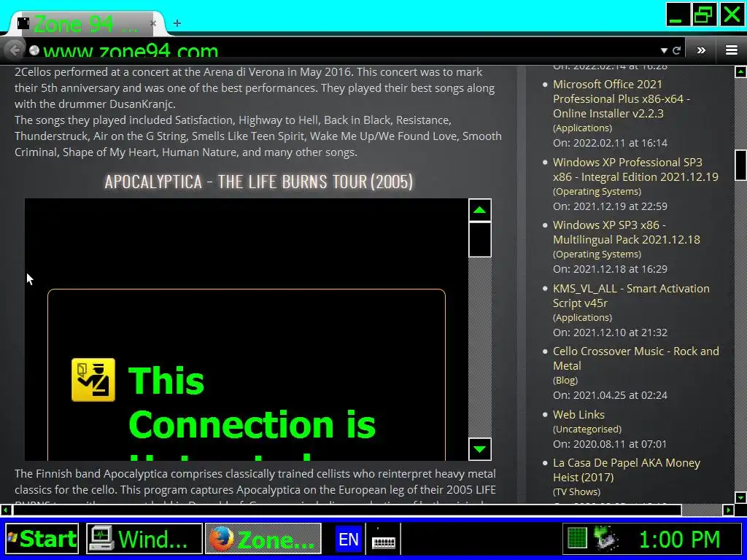Click the green grid system tray icon
The height and width of the screenshot is (560, 747).
(577, 540)
